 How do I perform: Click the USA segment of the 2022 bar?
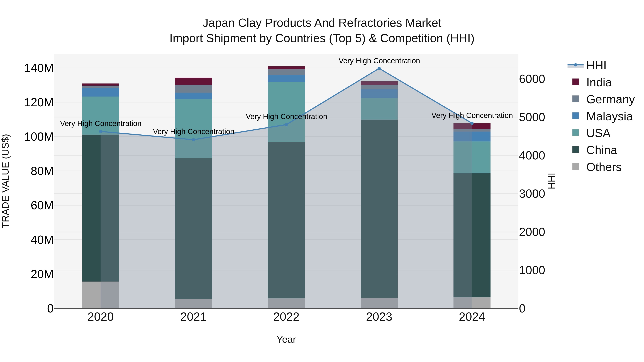click(x=286, y=112)
